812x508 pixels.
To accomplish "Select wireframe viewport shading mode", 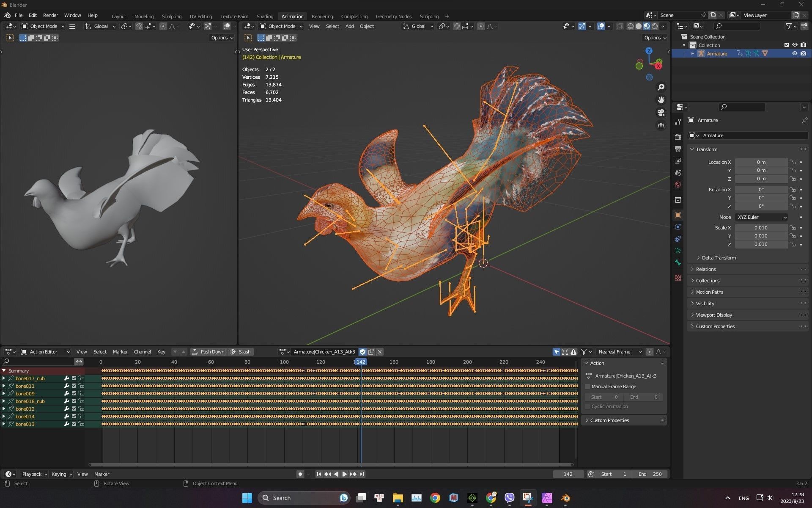I will point(630,26).
